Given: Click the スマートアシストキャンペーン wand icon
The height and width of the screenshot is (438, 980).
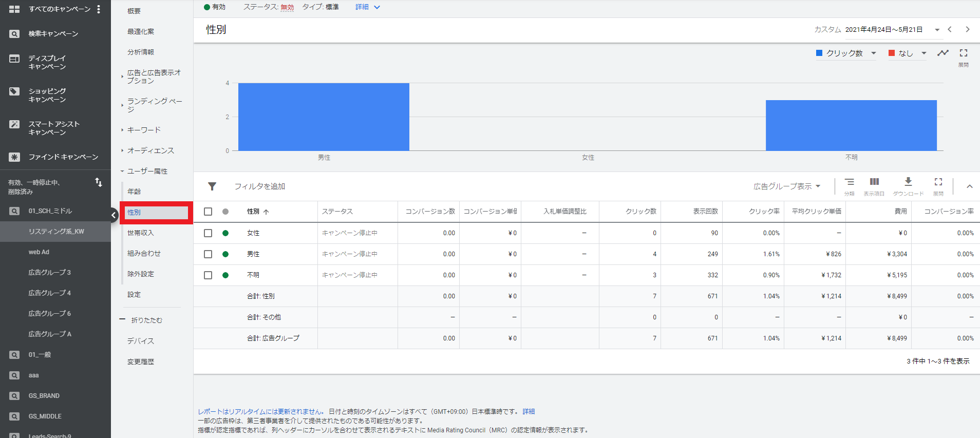Looking at the screenshot, I should [14, 124].
